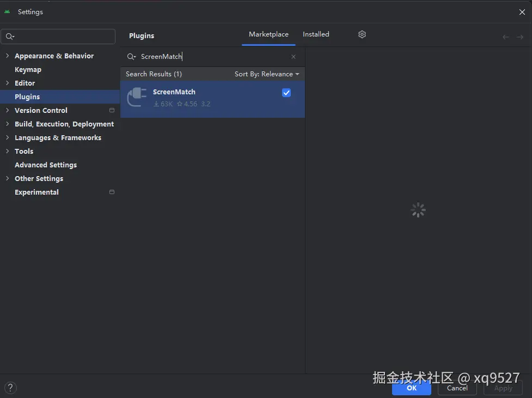Expand the Editor settings section
This screenshot has height=398, width=532.
click(x=7, y=83)
